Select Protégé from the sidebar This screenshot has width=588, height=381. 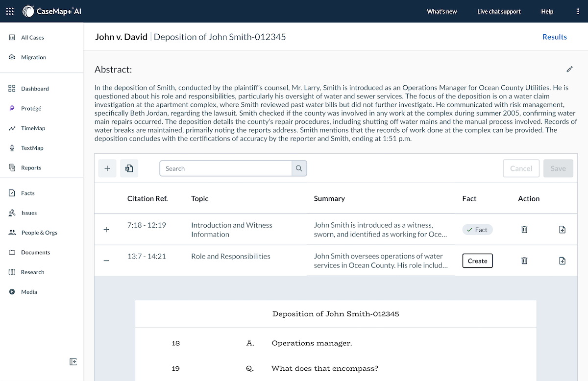(x=31, y=108)
